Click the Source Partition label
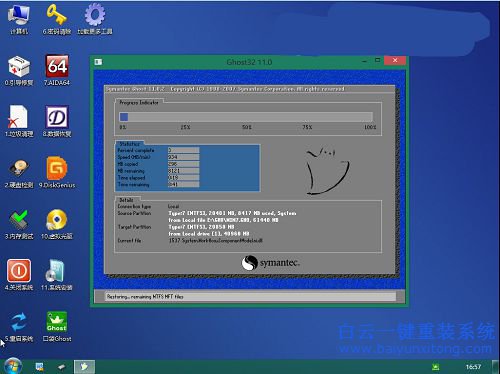This screenshot has height=374, width=500. [134, 213]
